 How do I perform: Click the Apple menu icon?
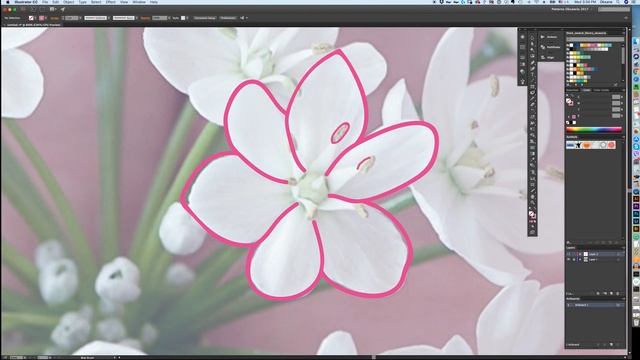coord(7,2)
